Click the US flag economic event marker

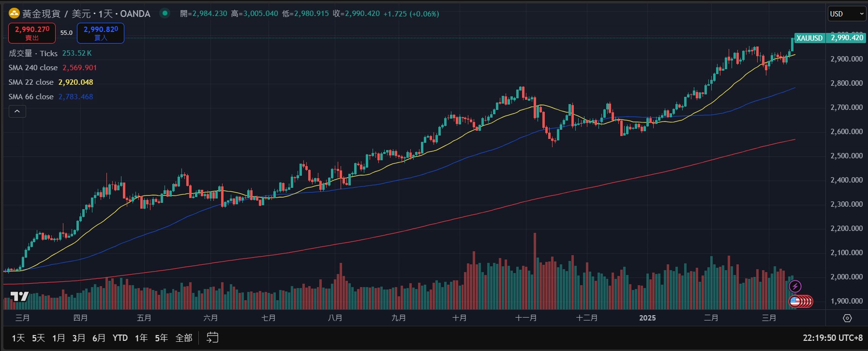795,302
